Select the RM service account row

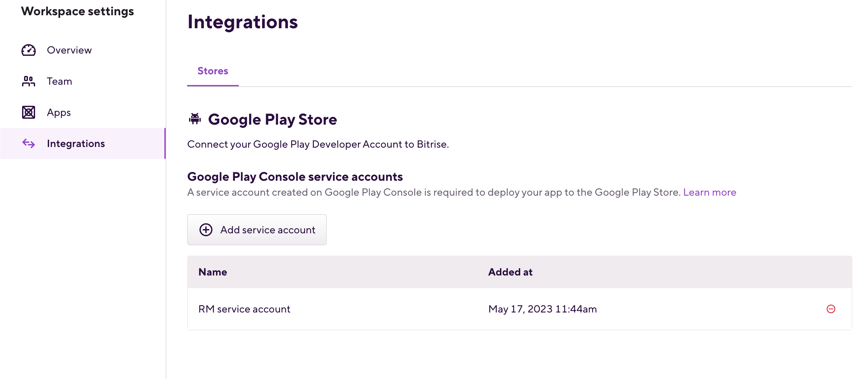click(x=244, y=309)
